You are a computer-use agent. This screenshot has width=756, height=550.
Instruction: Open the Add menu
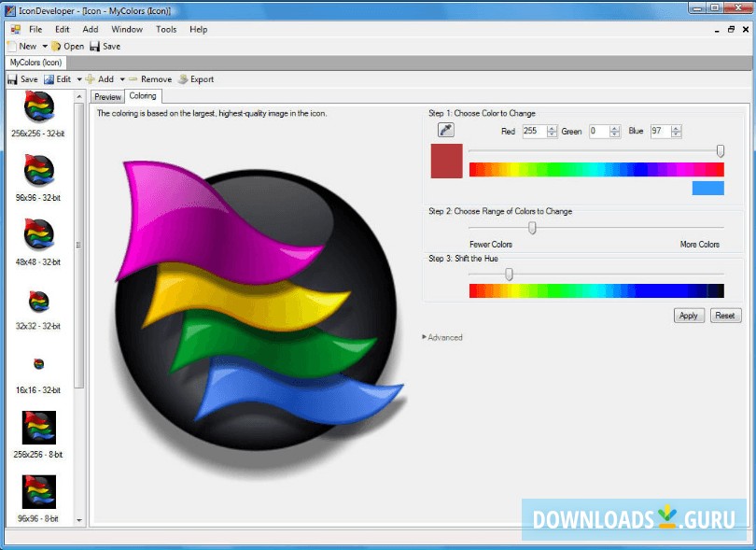click(91, 30)
